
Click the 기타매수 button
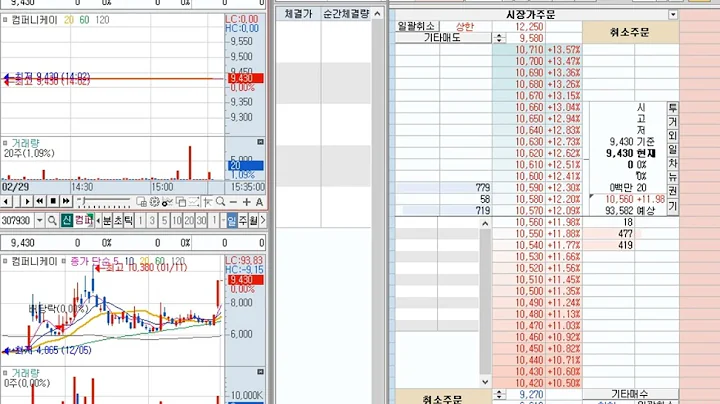pos(630,394)
